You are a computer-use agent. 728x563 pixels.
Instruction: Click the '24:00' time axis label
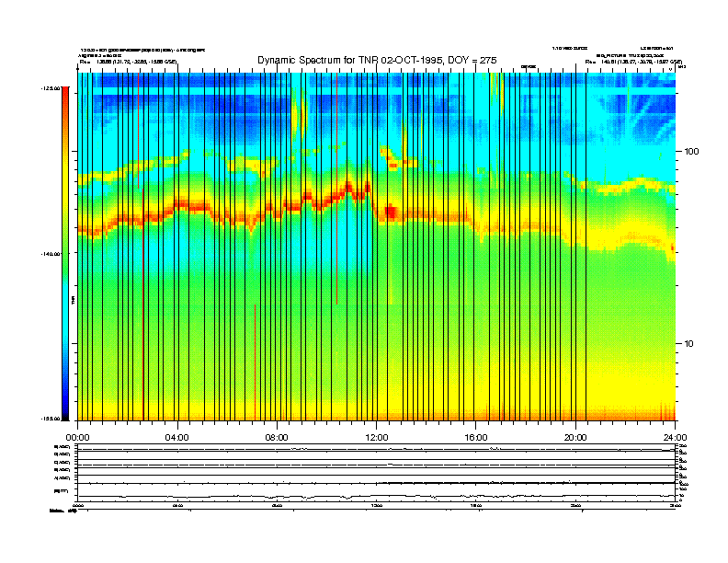675,438
